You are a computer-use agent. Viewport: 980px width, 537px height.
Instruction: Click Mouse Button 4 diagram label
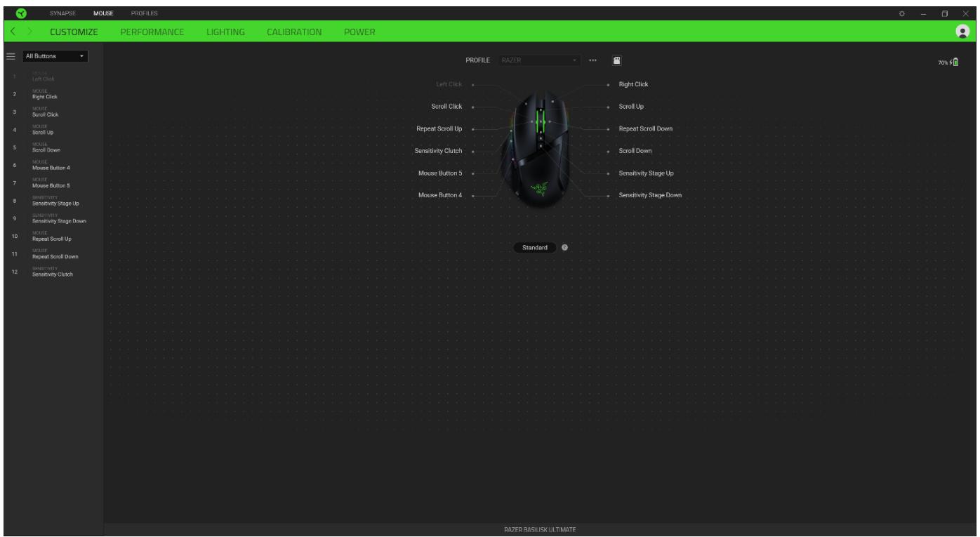440,195
